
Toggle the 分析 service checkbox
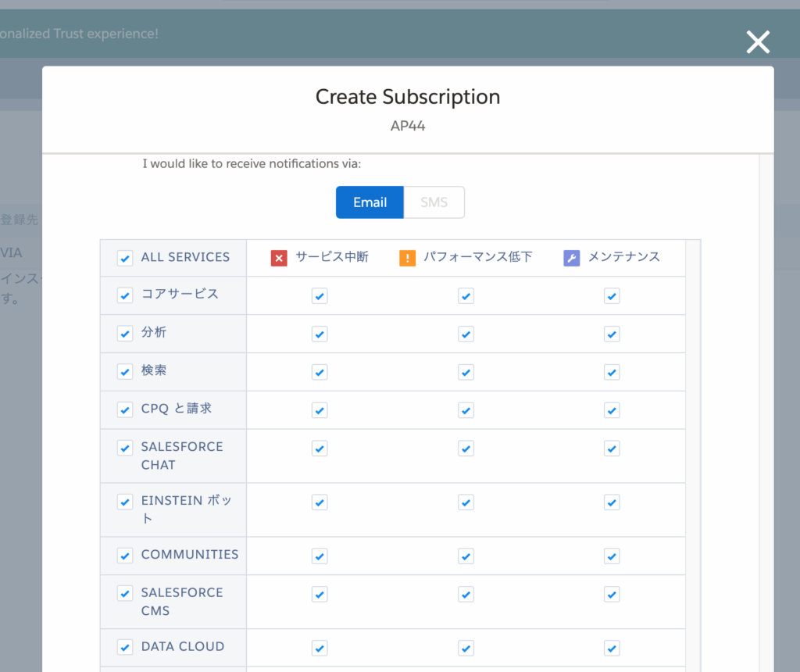click(125, 334)
